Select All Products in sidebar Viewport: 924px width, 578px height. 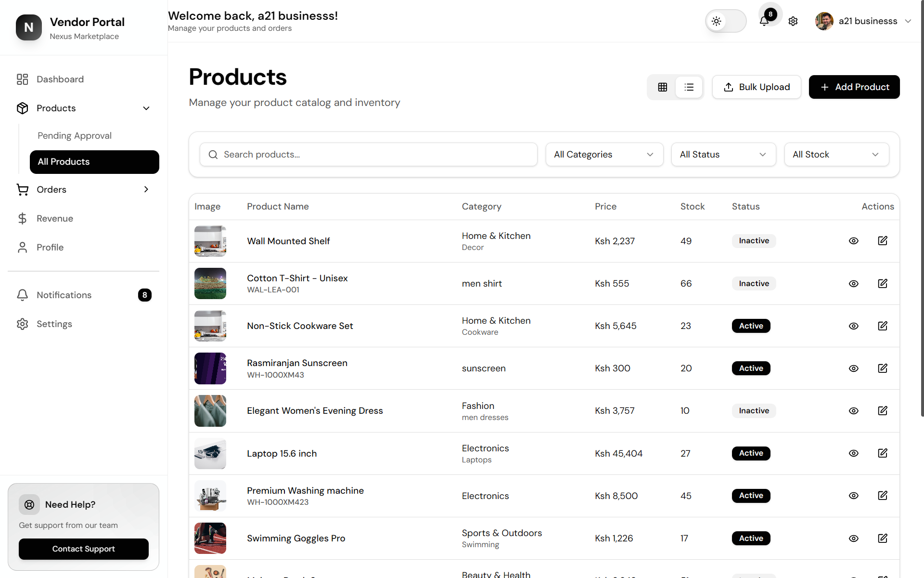(94, 162)
